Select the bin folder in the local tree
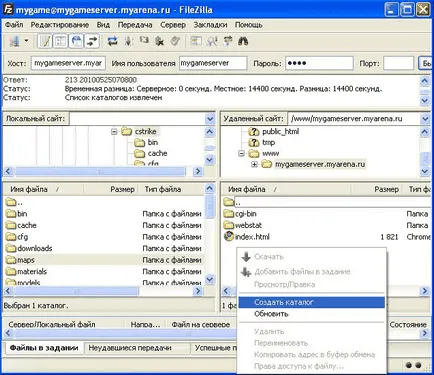 click(153, 142)
